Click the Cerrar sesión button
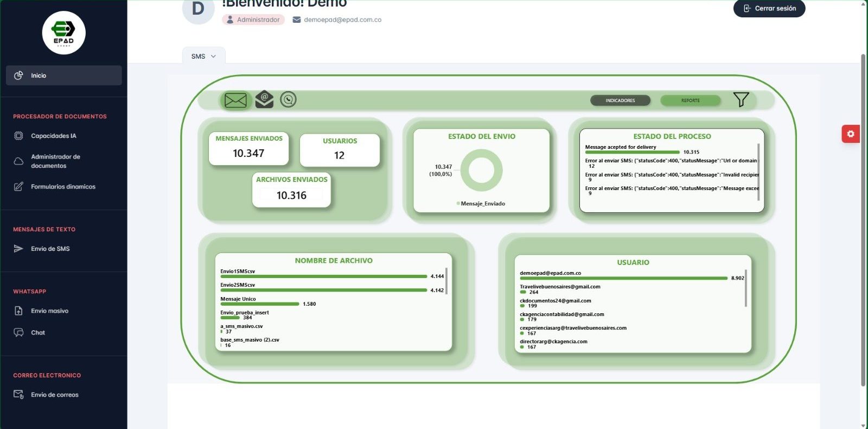The width and height of the screenshot is (868, 429). coord(769,9)
